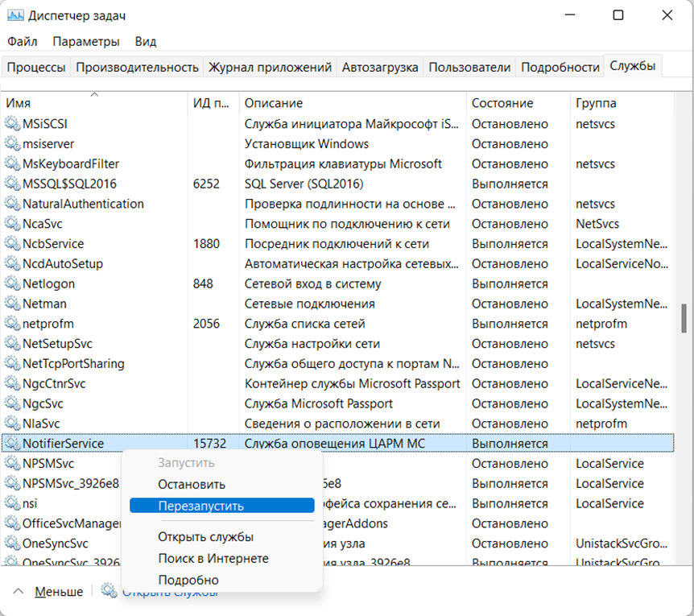Choose Остановить in the context menu
Image resolution: width=694 pixels, height=616 pixels.
[192, 484]
